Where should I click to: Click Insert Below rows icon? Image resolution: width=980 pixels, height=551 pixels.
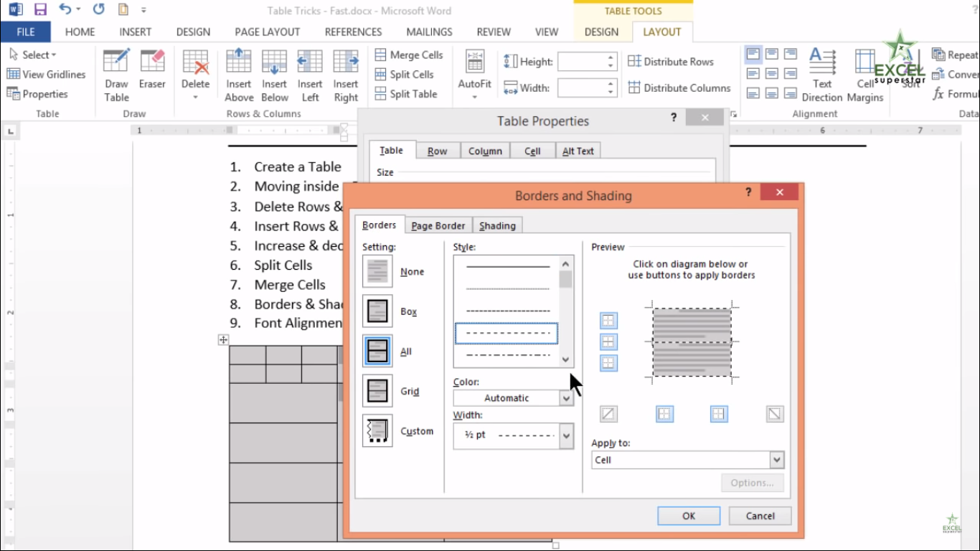[274, 76]
